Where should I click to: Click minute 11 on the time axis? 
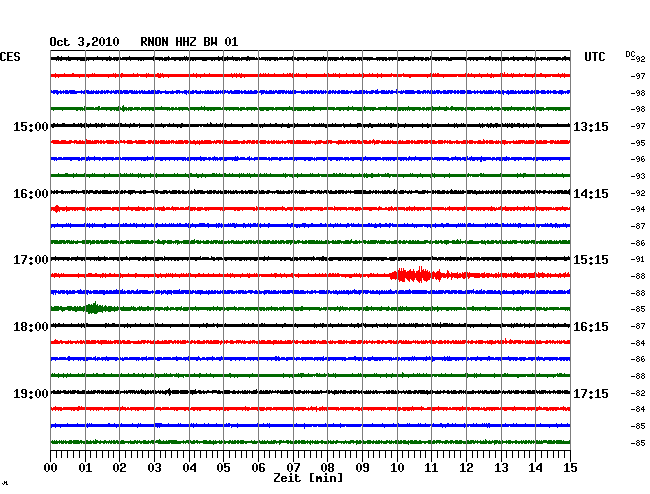[431, 468]
